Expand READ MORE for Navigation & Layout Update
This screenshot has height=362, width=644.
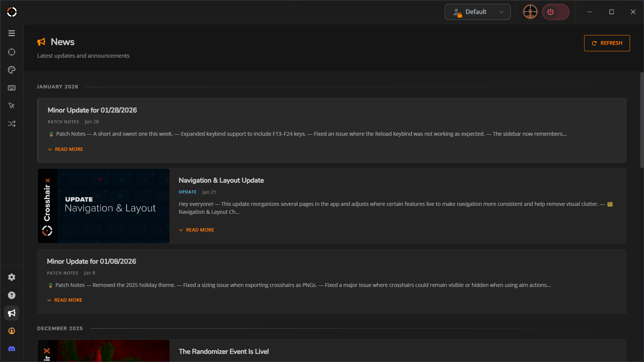(x=197, y=230)
